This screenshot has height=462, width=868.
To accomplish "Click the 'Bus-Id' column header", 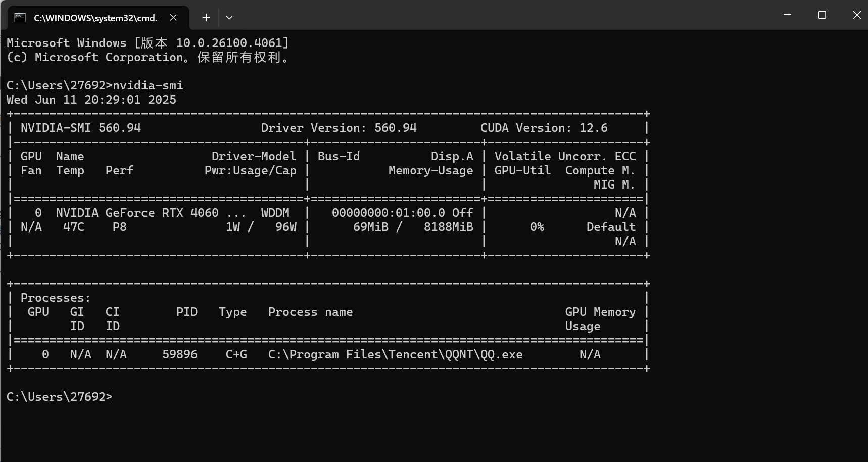I will [x=339, y=156].
